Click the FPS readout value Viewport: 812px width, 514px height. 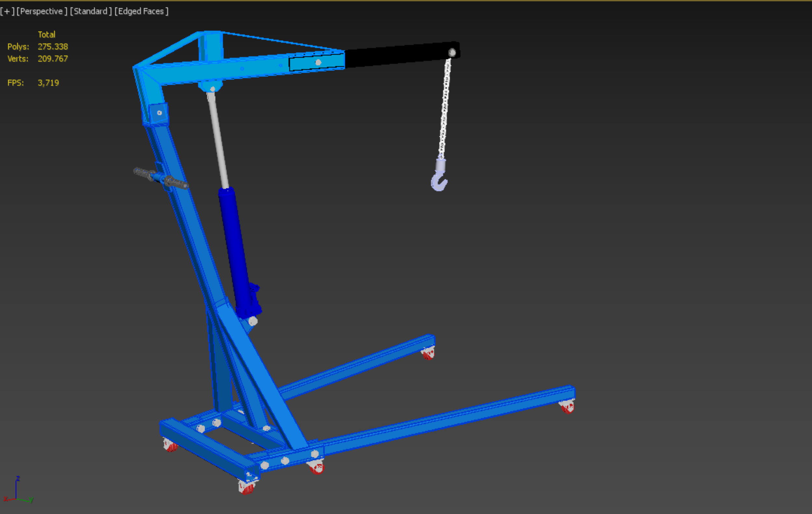(x=48, y=83)
